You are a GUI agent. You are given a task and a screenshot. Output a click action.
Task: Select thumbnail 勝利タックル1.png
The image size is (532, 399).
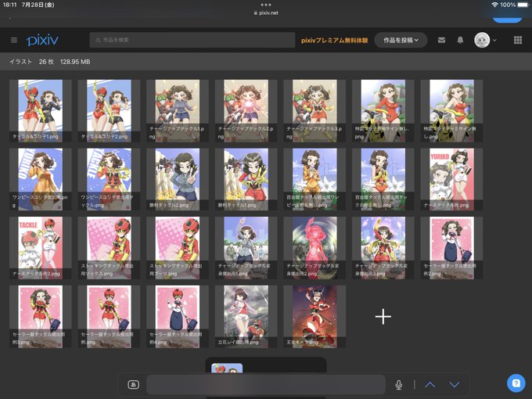point(246,179)
